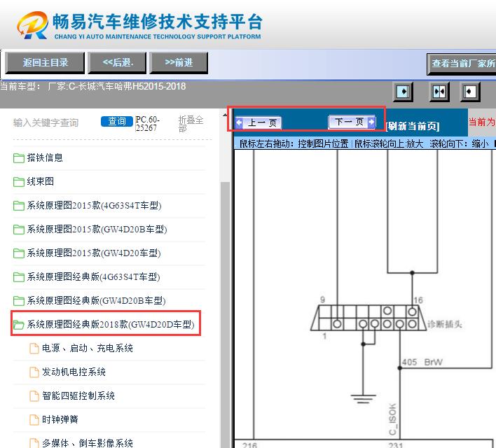Click the split-center layout icon
This screenshot has width=496, height=448.
(x=439, y=92)
